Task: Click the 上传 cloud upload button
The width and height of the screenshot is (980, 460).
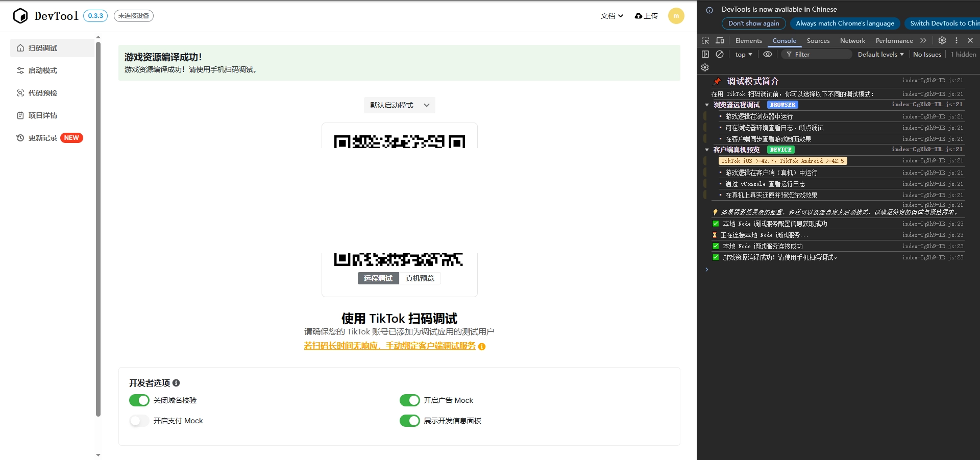Action: 646,16
